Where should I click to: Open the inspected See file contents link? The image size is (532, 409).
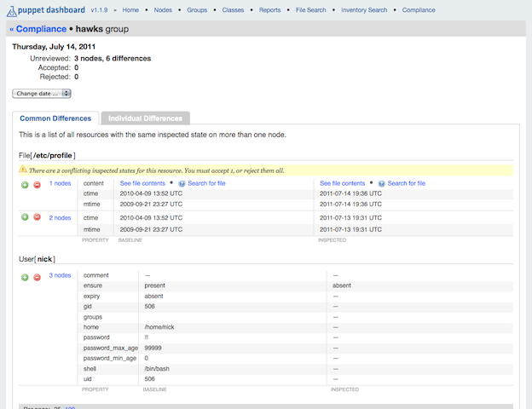(x=342, y=183)
